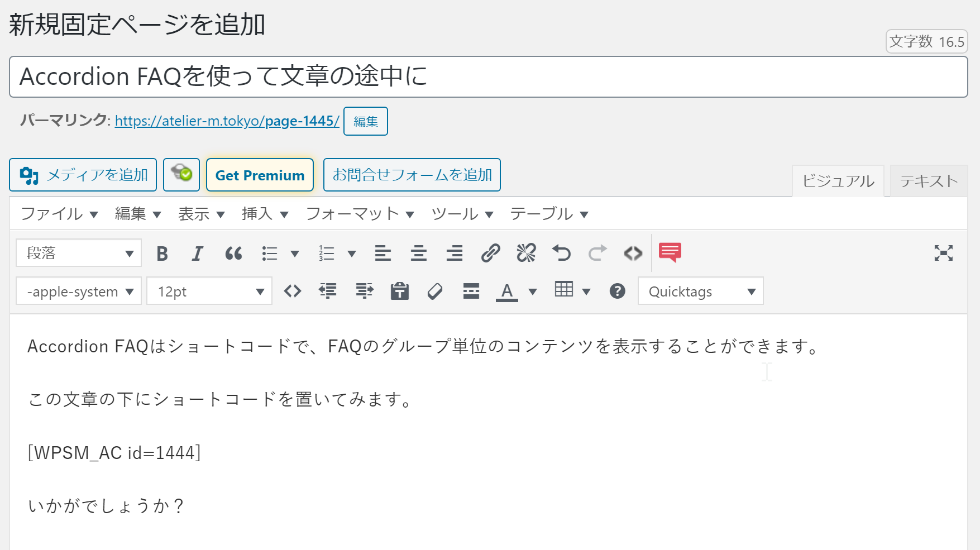Click the paste as text clipboard icon
Viewport: 980px width, 550px height.
click(x=399, y=291)
